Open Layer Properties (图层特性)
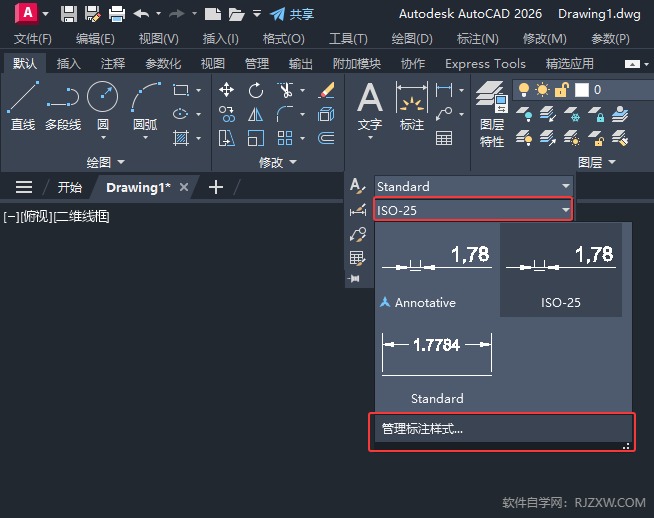 [x=492, y=115]
